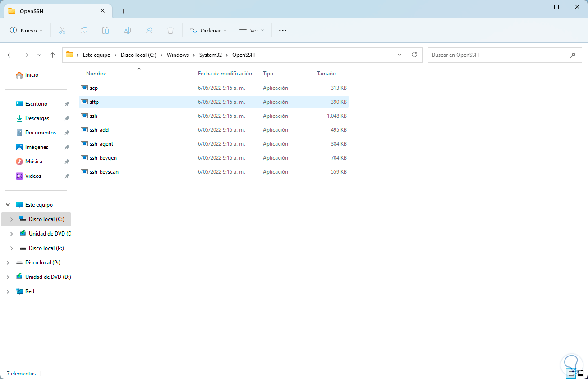Click Este equipo in the address breadcrumb

tap(96, 55)
